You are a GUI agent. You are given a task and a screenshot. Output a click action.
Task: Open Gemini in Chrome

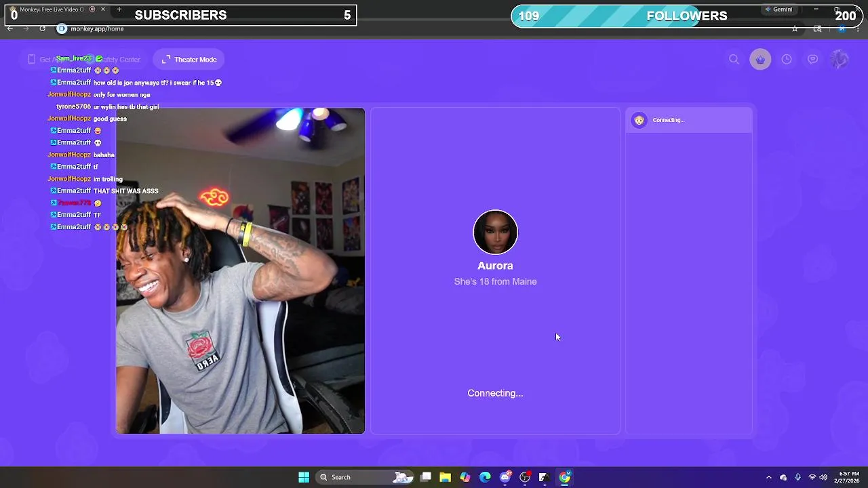[x=778, y=9]
